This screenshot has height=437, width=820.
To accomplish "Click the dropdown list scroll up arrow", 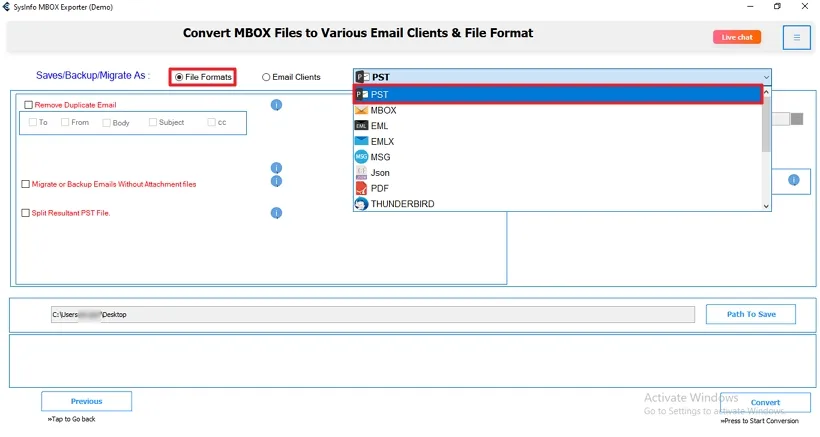I will tap(766, 91).
